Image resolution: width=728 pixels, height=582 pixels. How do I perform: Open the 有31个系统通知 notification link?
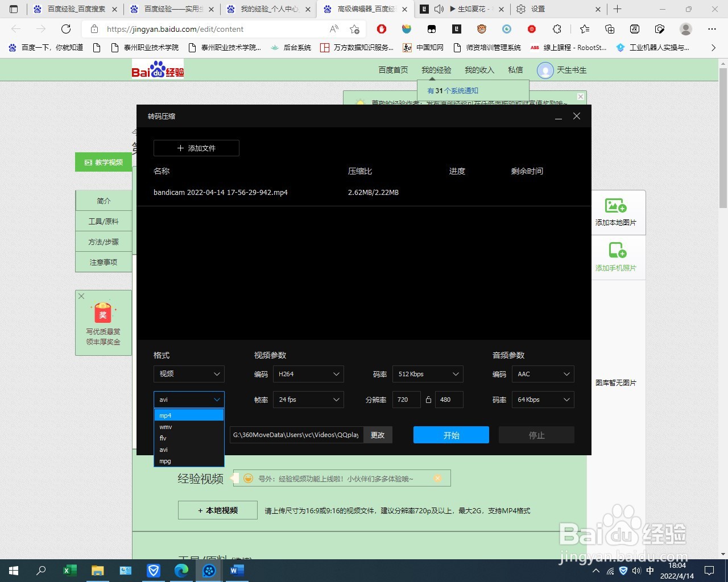pos(453,91)
